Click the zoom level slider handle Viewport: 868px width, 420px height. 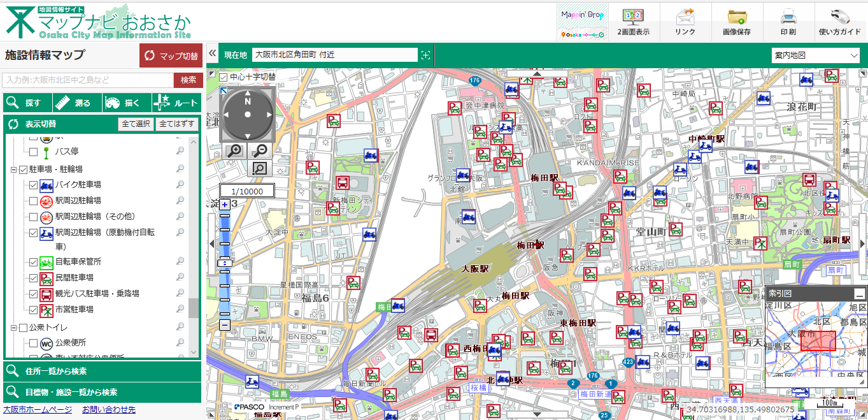coord(225,263)
